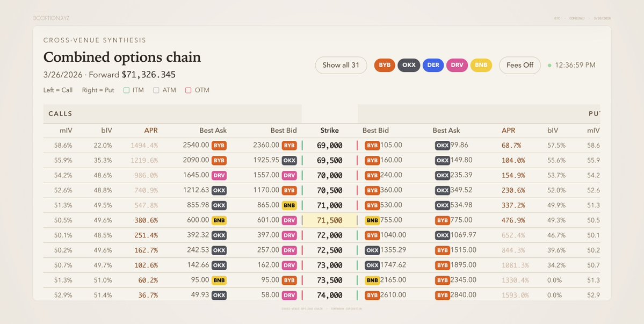Click DRV badge beside call bid 257.00
Screen dimensions: 644x324
click(x=289, y=250)
